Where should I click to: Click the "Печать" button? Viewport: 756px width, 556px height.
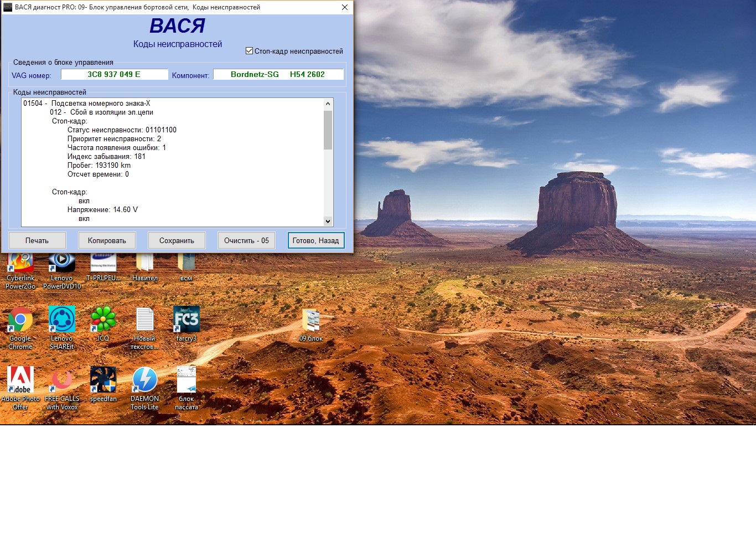tap(37, 240)
